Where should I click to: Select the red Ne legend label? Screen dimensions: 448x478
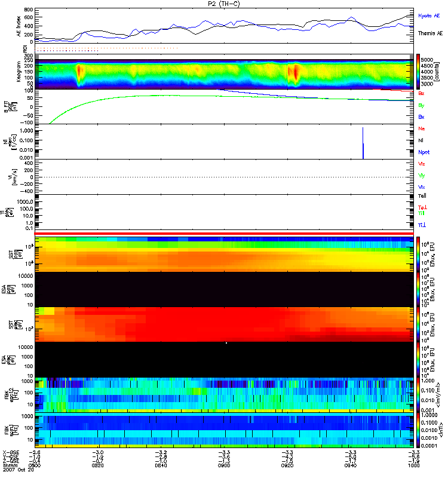pyautogui.click(x=422, y=128)
